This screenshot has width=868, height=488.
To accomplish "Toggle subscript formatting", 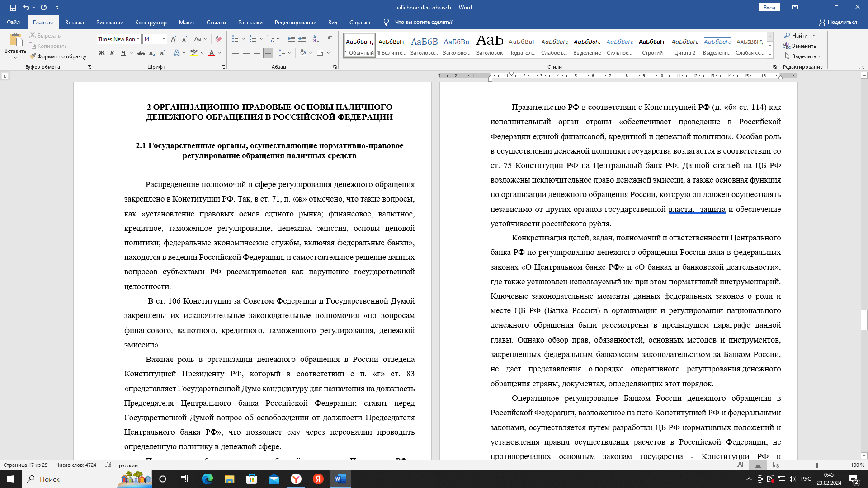I will point(152,53).
